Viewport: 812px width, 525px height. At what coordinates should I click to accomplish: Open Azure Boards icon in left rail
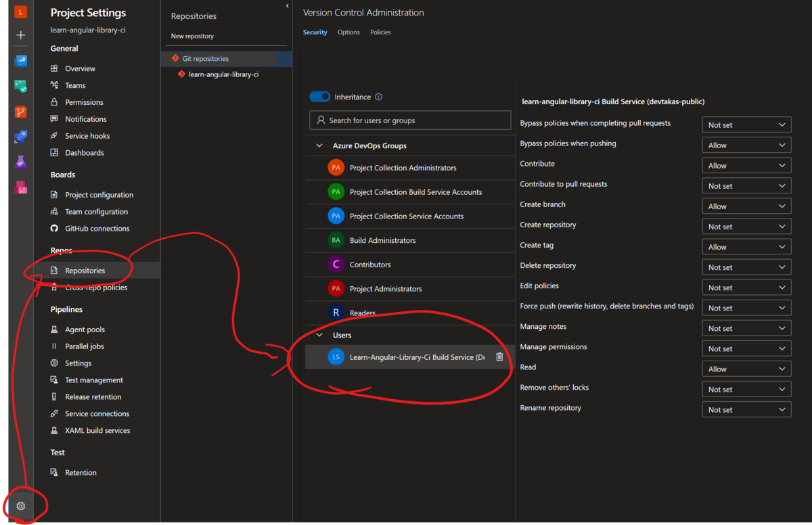(x=21, y=86)
